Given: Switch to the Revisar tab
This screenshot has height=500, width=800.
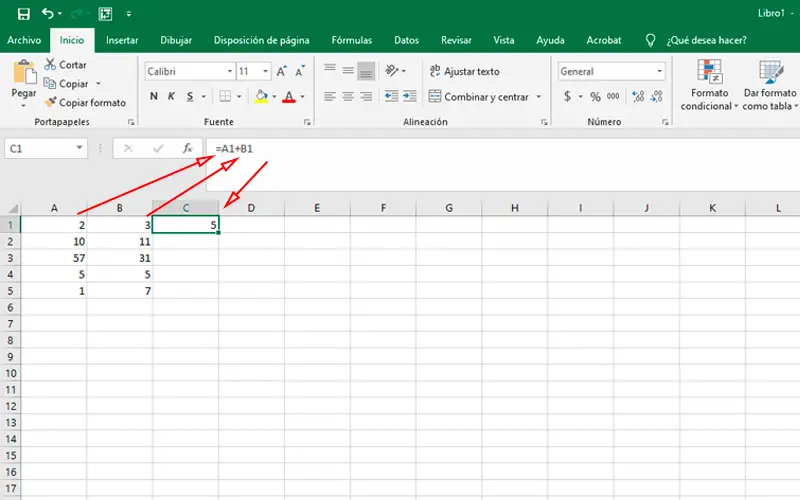Looking at the screenshot, I should 456,40.
